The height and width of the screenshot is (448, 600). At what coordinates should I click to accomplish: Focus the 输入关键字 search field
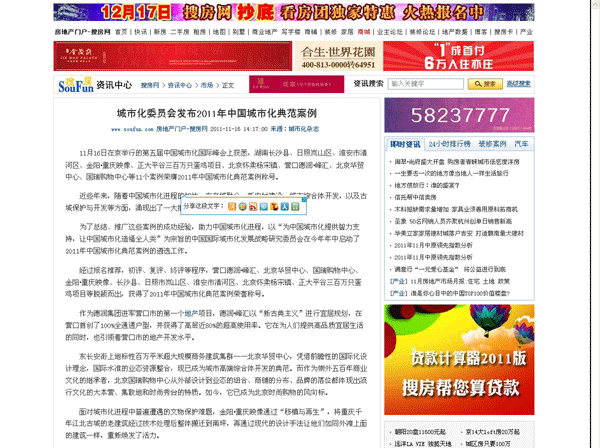[x=426, y=84]
